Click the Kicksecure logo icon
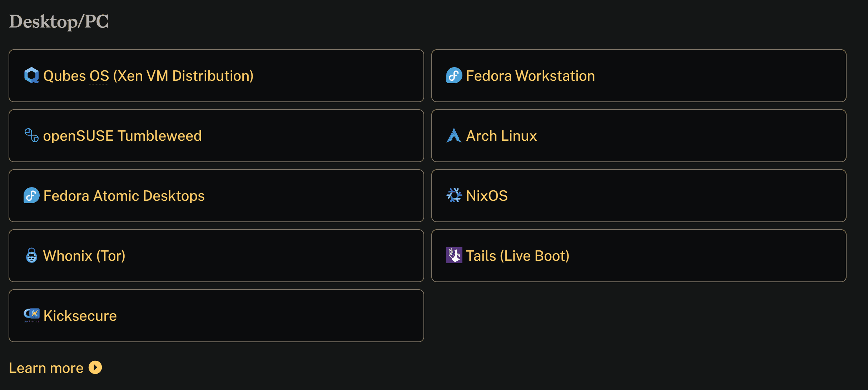 tap(31, 315)
